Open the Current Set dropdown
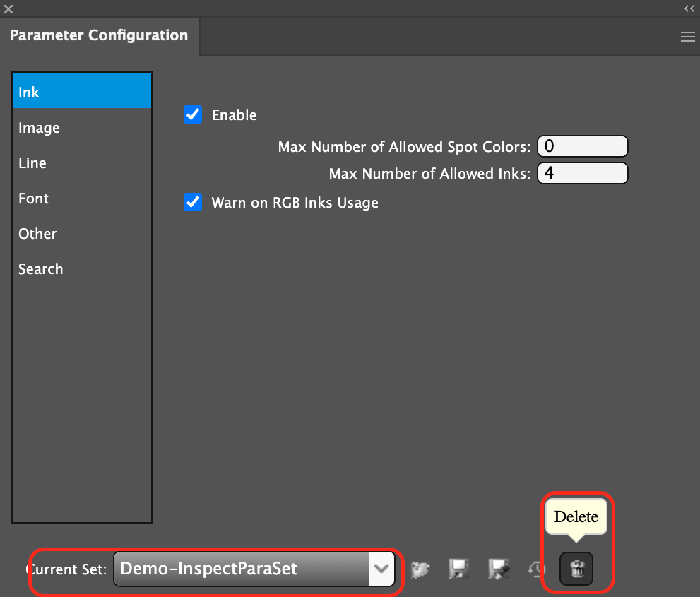700x597 pixels. coord(242,569)
